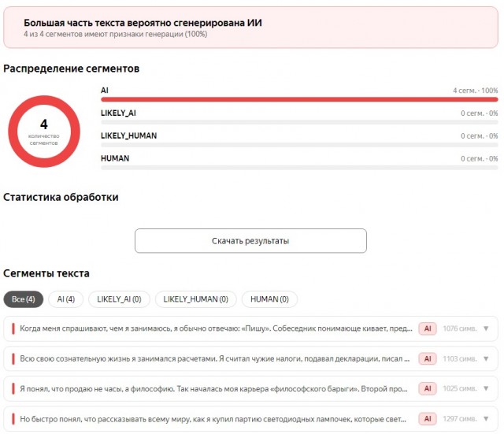This screenshot has width=504, height=434.
Task: Select the 'Все (4)' filter tab
Action: (23, 299)
